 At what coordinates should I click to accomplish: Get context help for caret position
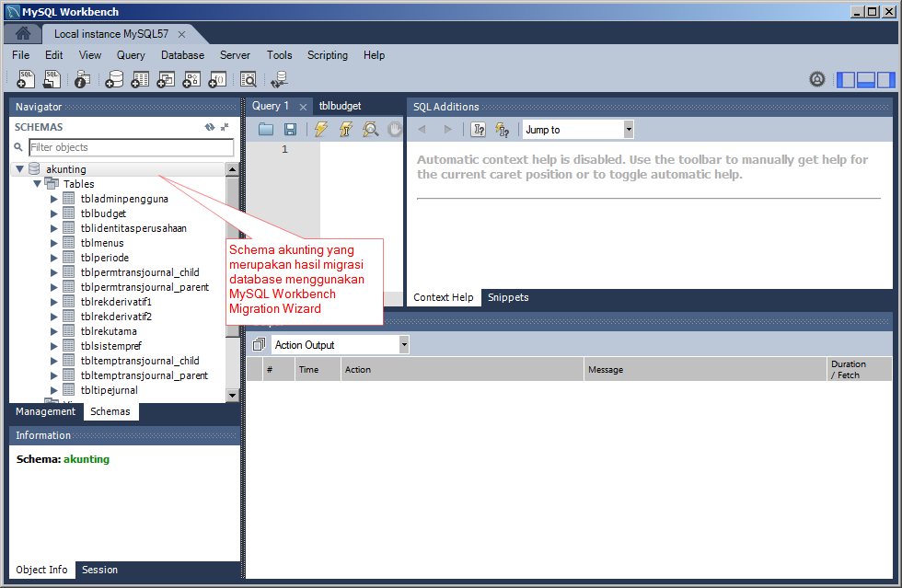479,130
